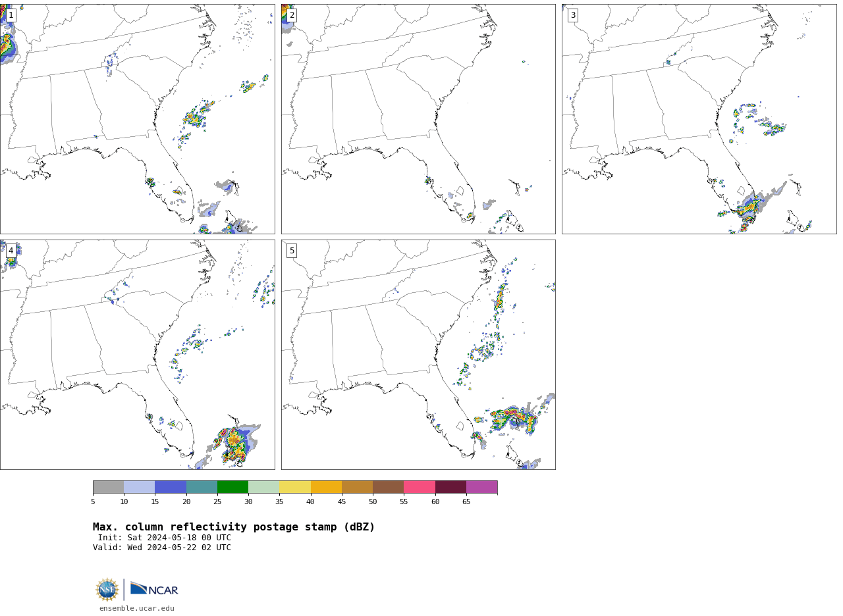Click the purple 65+ dBZ swatch
The image size is (843, 616).
[x=481, y=487]
